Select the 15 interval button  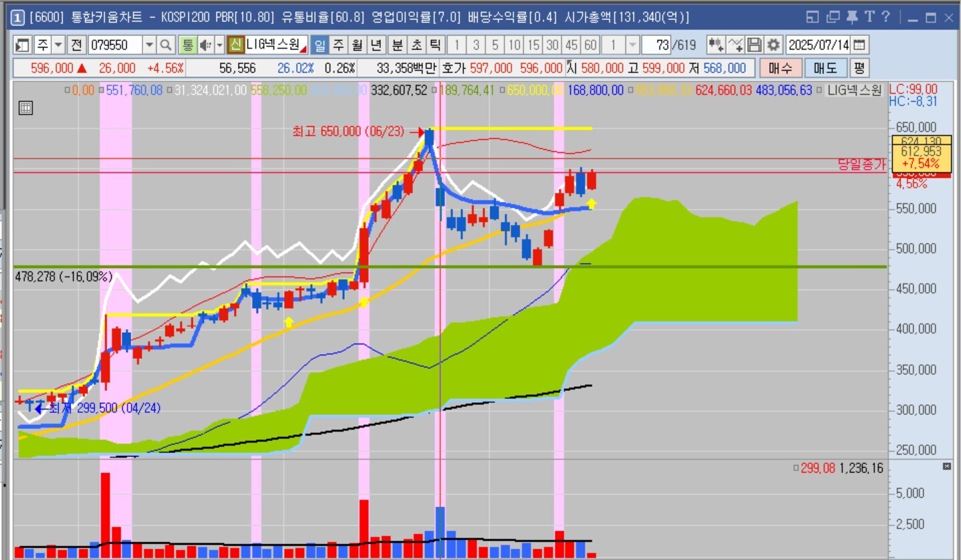point(533,45)
